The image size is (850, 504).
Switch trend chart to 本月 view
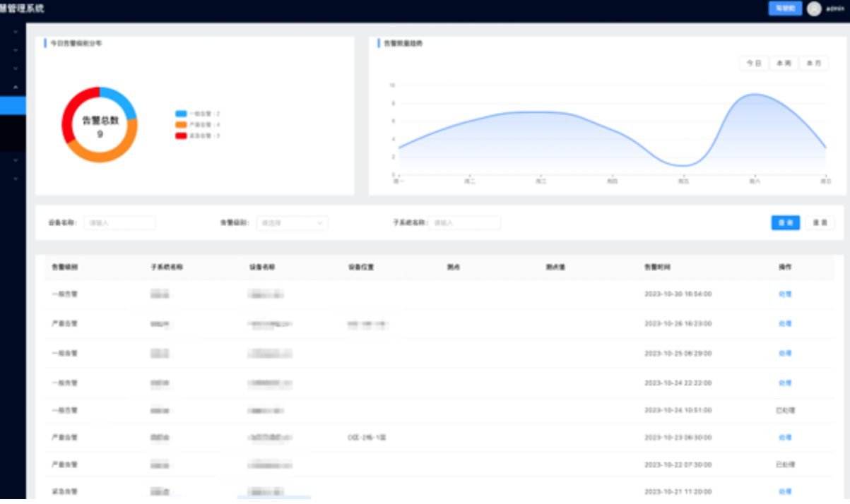tap(813, 64)
